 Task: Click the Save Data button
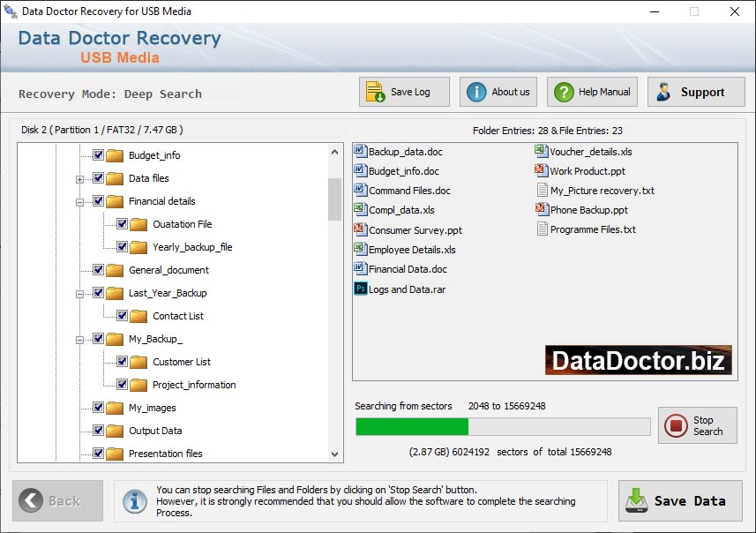click(679, 500)
